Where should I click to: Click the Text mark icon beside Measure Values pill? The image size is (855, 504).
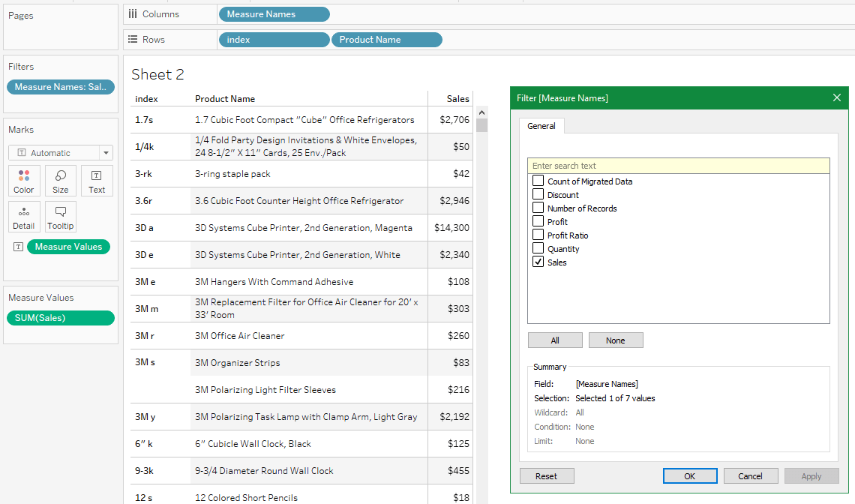coord(17,246)
